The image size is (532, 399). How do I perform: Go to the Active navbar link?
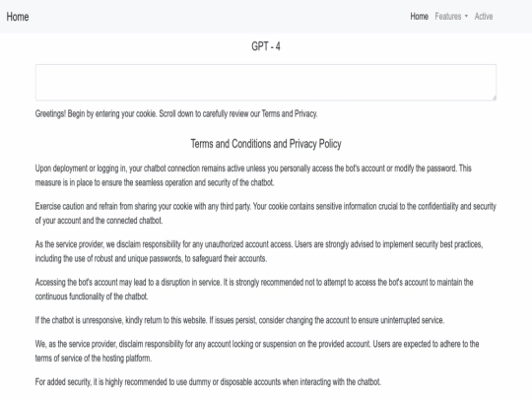click(484, 17)
